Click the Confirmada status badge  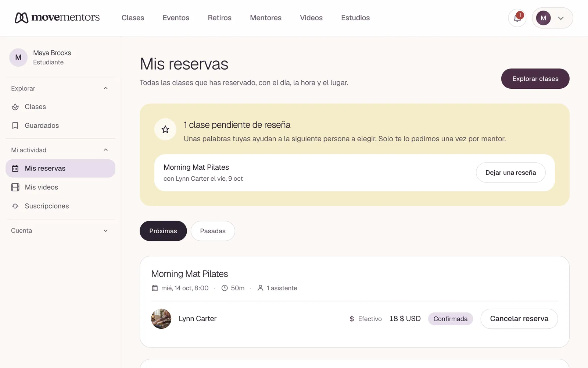[451, 319]
